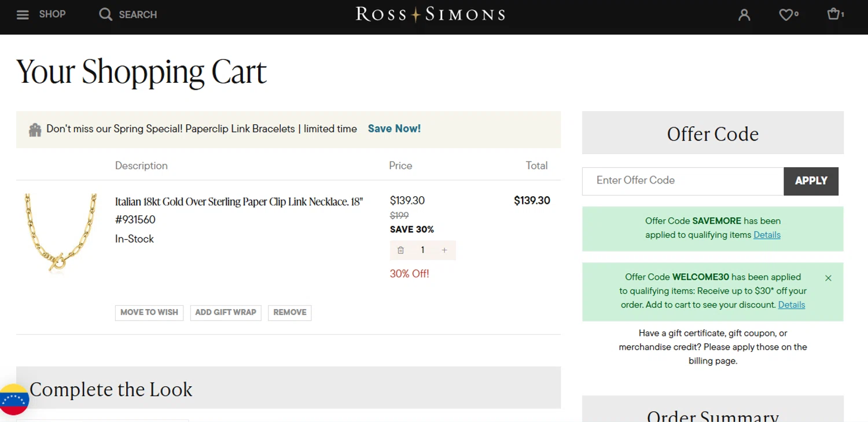Click the Move to Wish button
The height and width of the screenshot is (422, 868).
click(149, 313)
